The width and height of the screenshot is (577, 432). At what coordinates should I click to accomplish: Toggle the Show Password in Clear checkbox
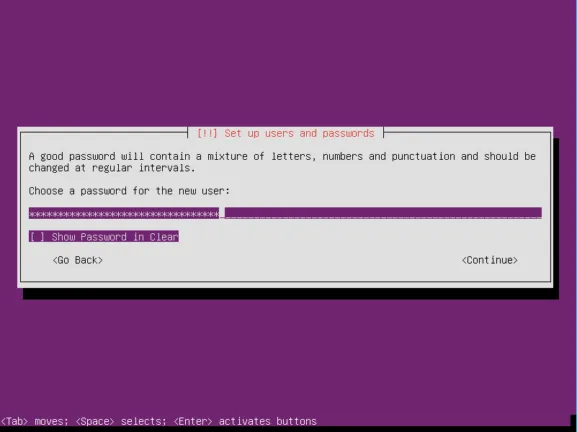[104, 237]
